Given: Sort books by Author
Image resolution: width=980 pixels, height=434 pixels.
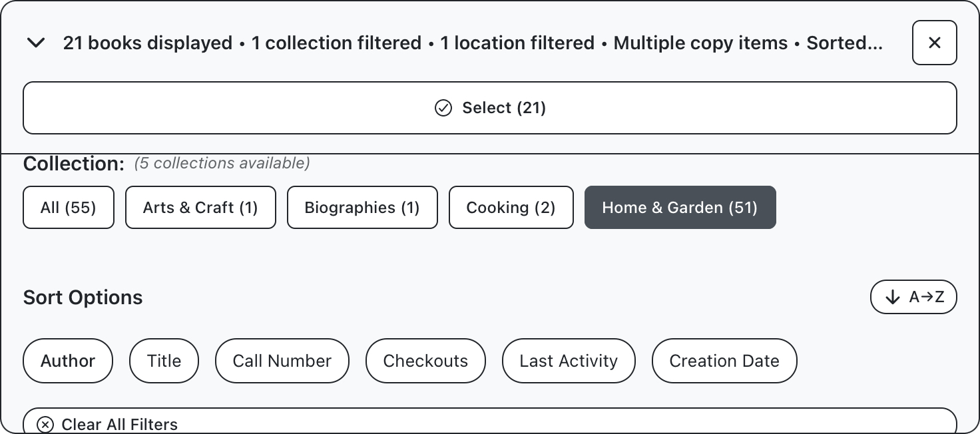Looking at the screenshot, I should [x=68, y=361].
